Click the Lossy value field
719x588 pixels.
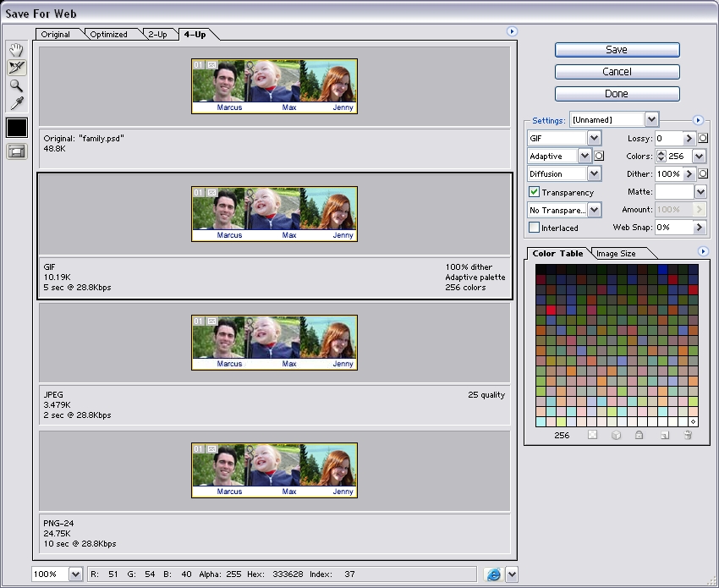[x=669, y=138]
